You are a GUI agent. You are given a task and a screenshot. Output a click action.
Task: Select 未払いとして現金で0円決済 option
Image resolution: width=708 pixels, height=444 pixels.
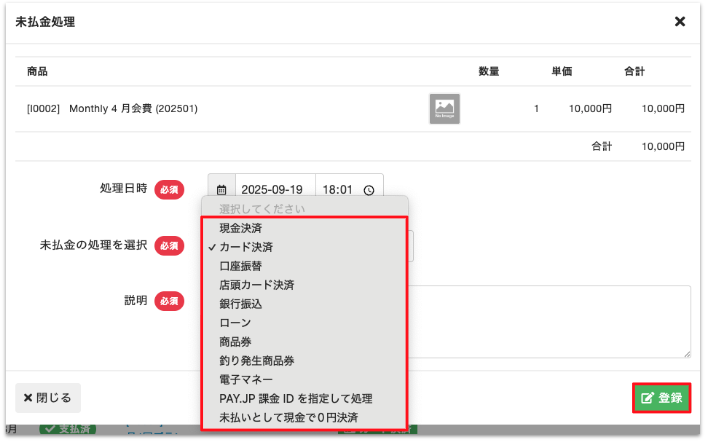288,416
